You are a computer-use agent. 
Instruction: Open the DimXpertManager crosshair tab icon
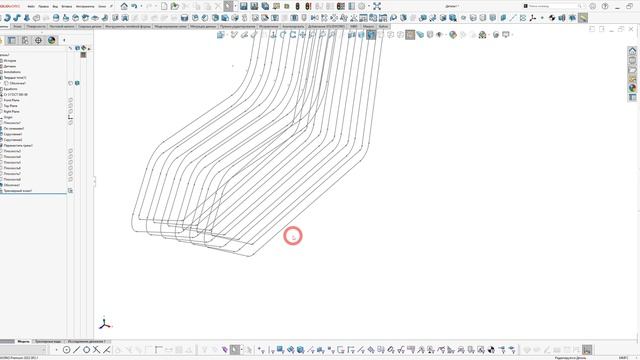38,40
